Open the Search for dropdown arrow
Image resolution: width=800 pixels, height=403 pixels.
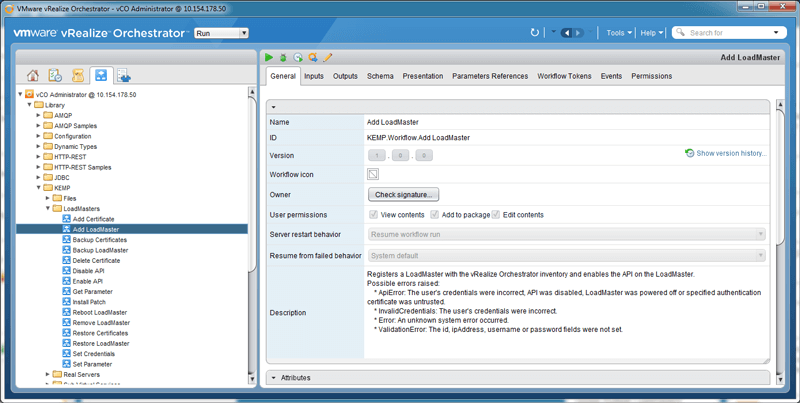click(x=776, y=33)
